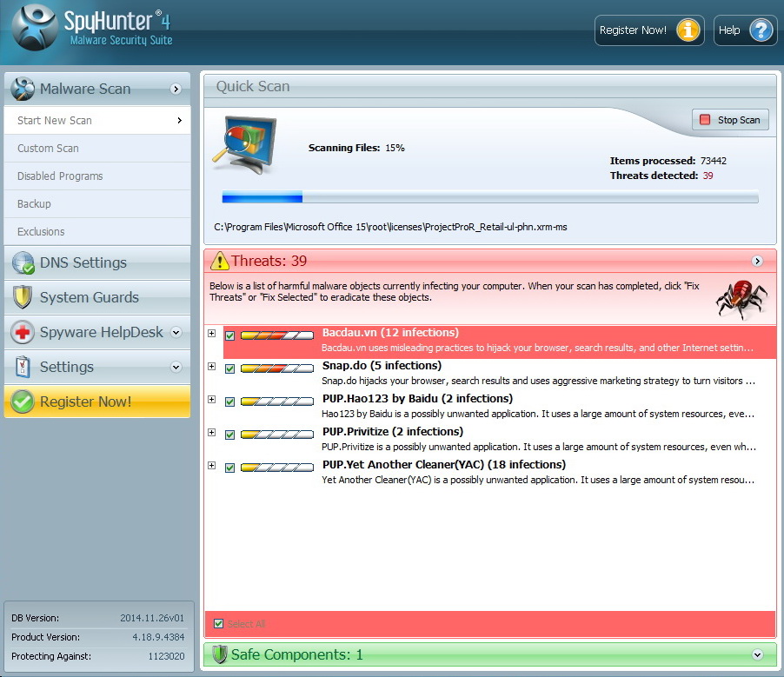Expand the Bacdau.vn infections tree

[x=212, y=333]
